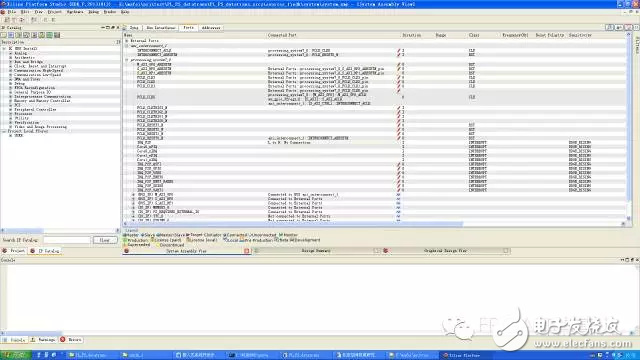Image resolution: width=640 pixels, height=360 pixels.
Task: Open the Edit menu
Action: pos(25,12)
